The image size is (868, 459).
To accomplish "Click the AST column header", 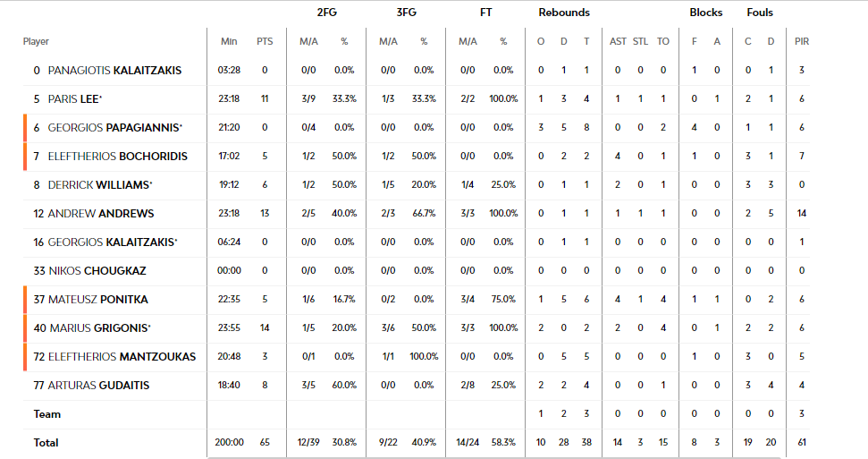I will tap(618, 41).
